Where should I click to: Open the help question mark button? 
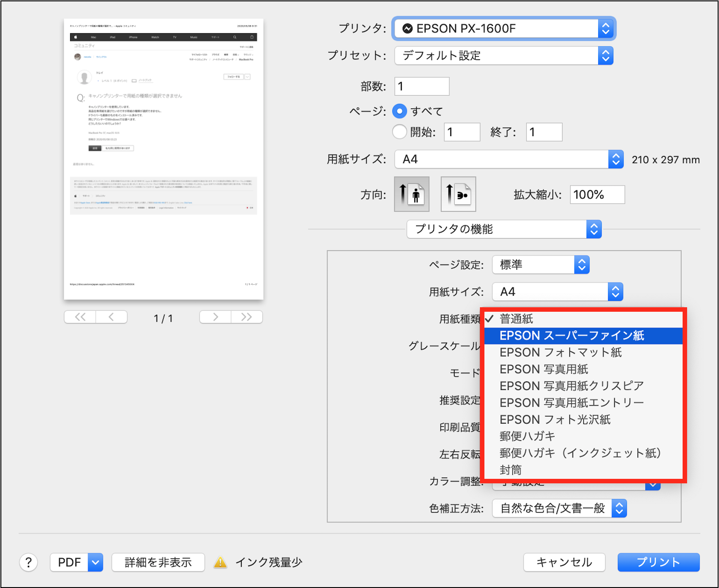click(x=28, y=562)
